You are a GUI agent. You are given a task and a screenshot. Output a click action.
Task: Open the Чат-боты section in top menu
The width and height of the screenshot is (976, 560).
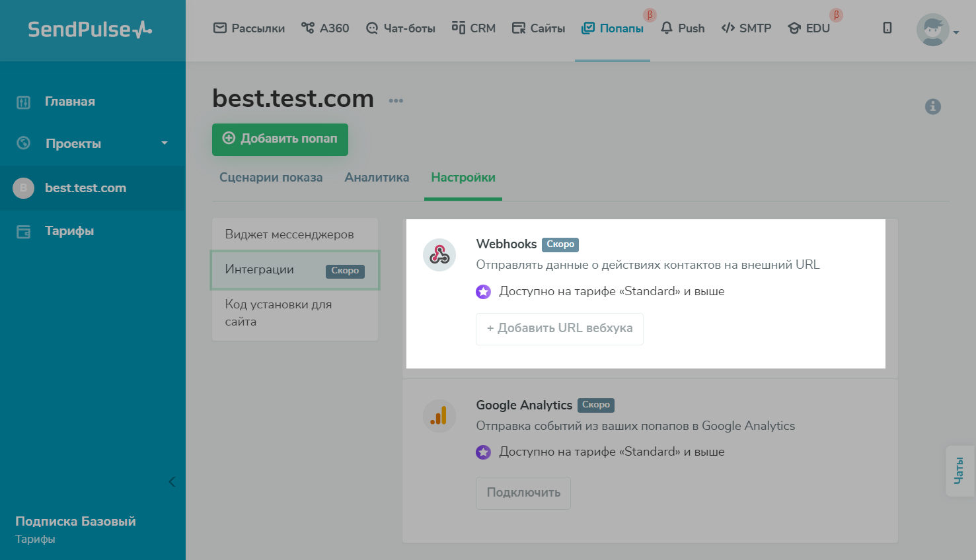(x=400, y=28)
